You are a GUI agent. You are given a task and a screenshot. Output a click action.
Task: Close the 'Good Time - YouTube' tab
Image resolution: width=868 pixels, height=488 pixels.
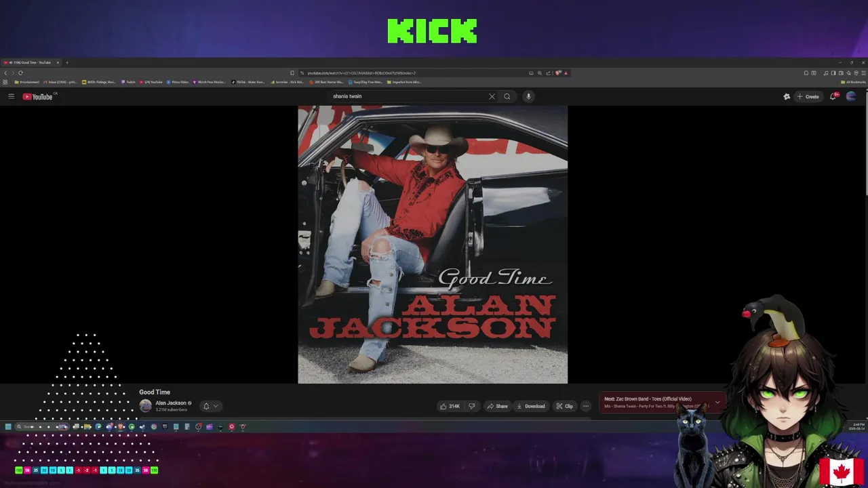click(58, 62)
